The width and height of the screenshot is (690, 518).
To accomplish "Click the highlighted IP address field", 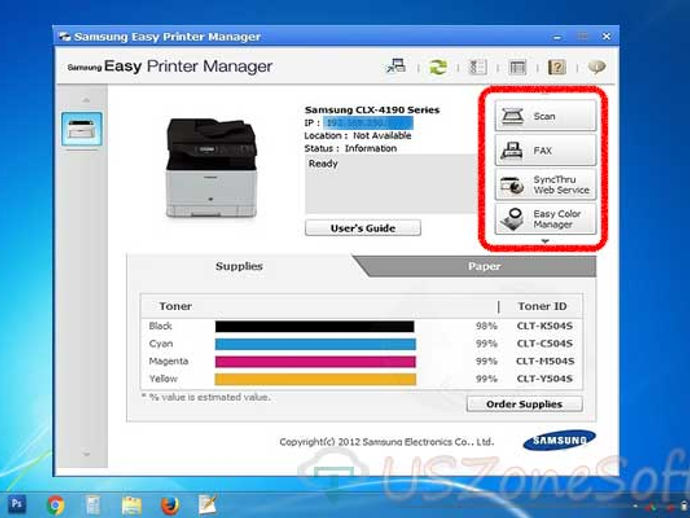I will click(x=368, y=123).
